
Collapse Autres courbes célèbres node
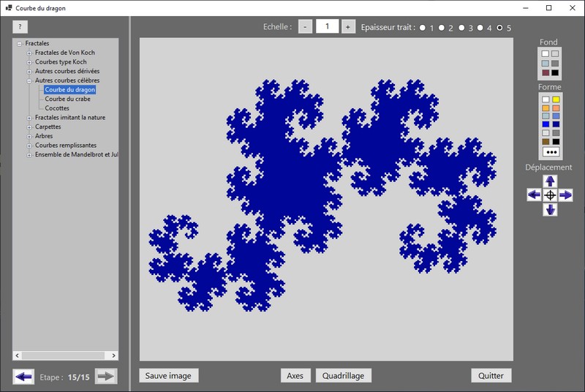click(29, 80)
